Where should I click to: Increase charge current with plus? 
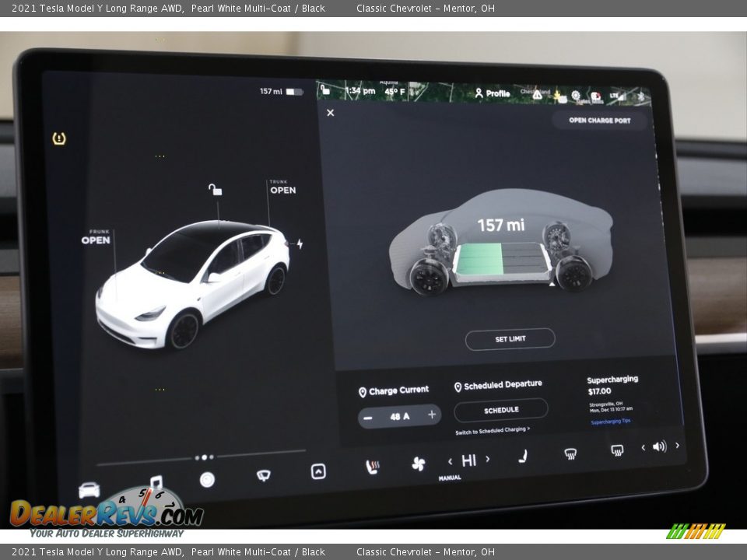tap(432, 415)
